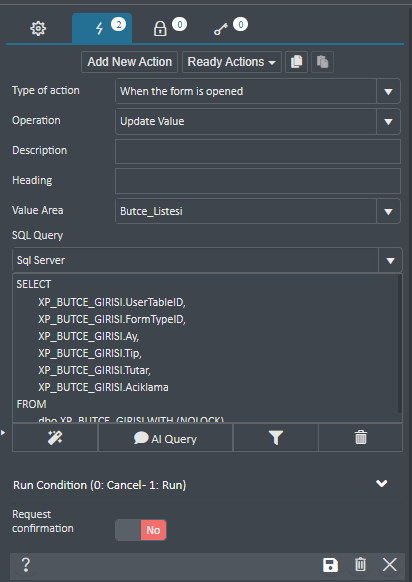Open the Ready Actions menu
412x582 pixels.
pos(232,62)
